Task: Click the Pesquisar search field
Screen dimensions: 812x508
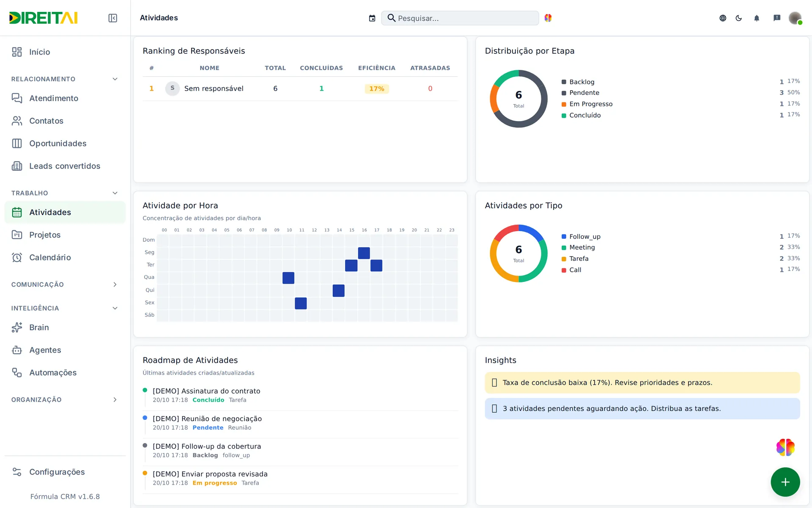Action: click(460, 18)
